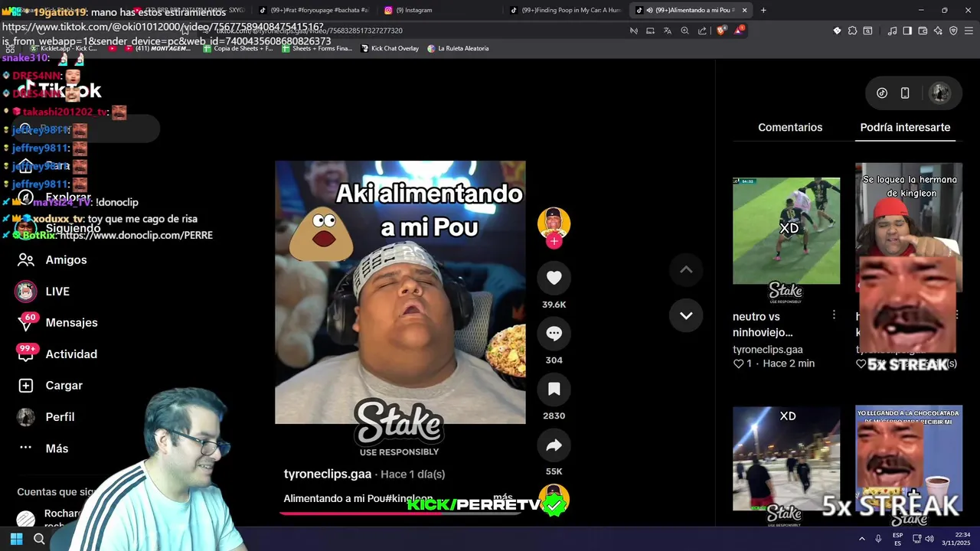Like the video with the heart icon
Viewport: 980px width, 551px height.
click(x=554, y=278)
